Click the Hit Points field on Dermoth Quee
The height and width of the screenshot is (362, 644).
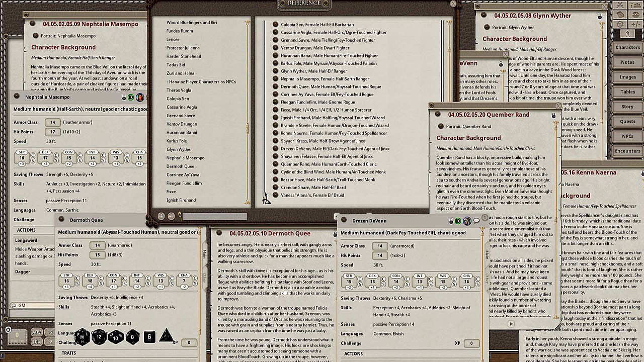click(97, 255)
